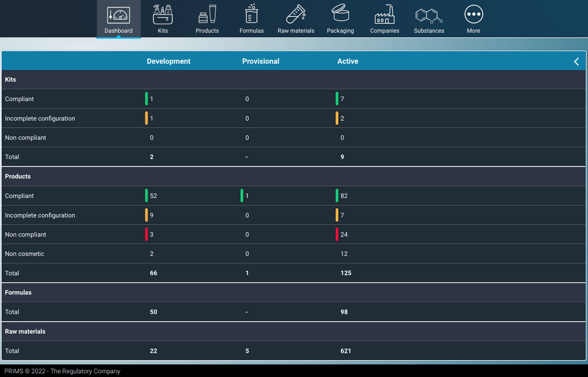Select the Companies factory icon
Viewport: 588px width, 377px height.
coord(384,15)
